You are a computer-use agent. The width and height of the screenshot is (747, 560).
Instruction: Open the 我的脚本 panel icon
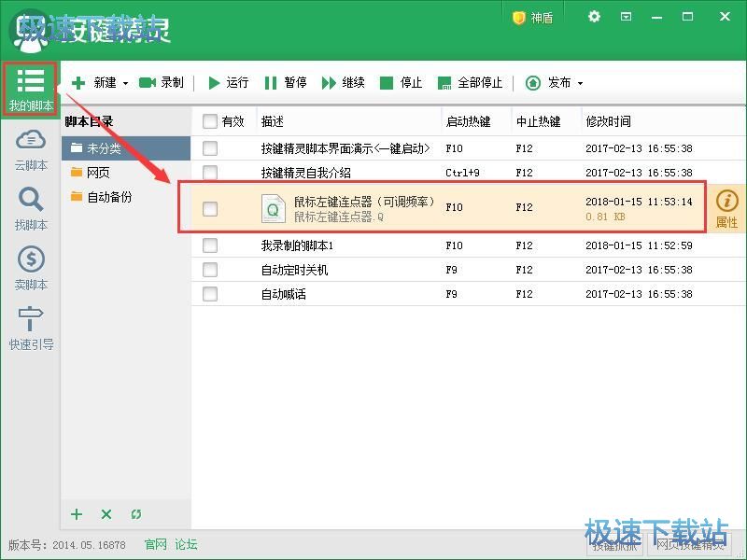31,84
